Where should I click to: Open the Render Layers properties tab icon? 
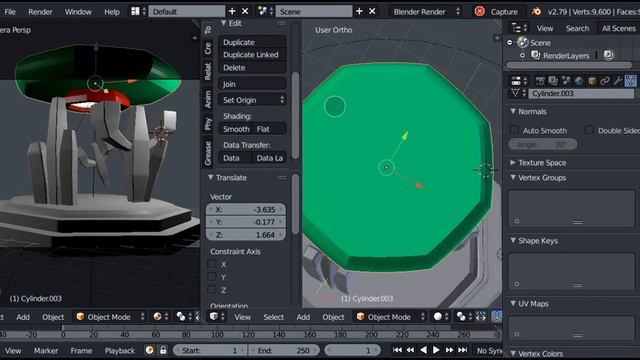pos(553,81)
